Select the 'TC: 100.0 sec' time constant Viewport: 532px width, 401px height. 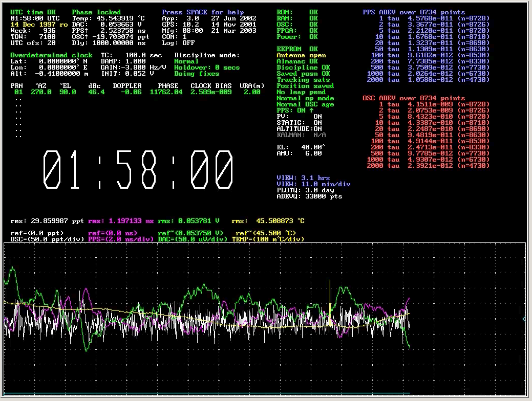coord(131,55)
